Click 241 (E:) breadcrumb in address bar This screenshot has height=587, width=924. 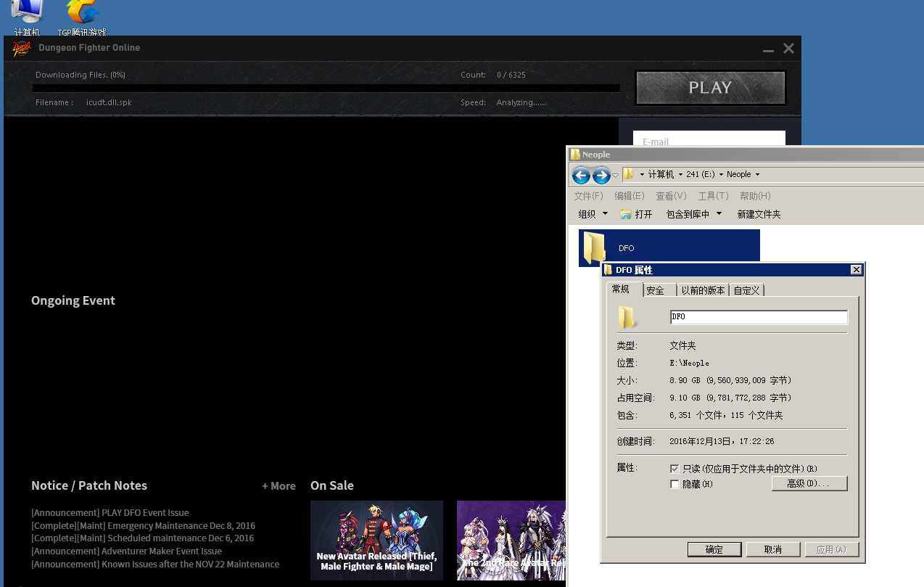[x=701, y=174]
